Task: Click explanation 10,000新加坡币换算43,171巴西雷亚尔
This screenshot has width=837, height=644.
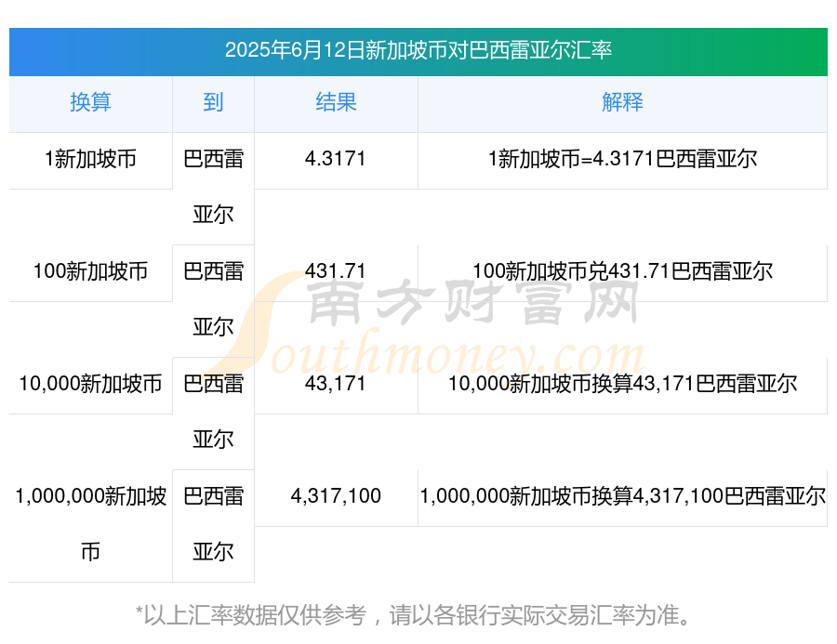Action: pos(622,384)
